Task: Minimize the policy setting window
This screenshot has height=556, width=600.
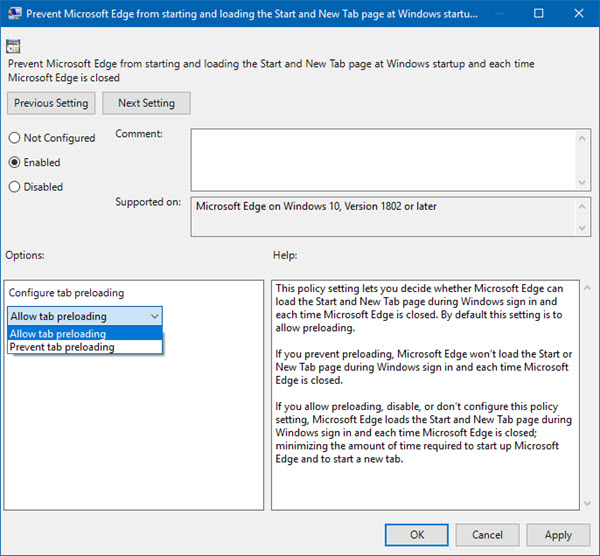Action: [491, 15]
